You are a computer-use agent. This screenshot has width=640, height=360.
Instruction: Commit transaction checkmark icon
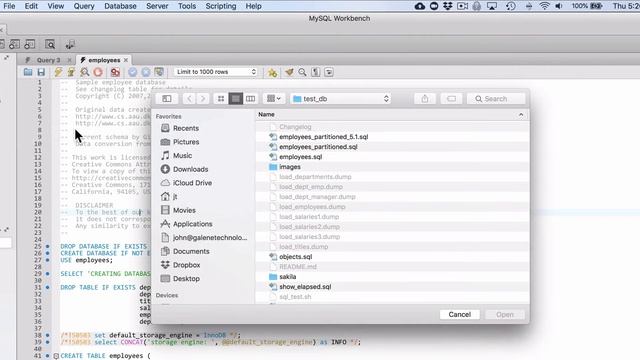[x=133, y=72]
